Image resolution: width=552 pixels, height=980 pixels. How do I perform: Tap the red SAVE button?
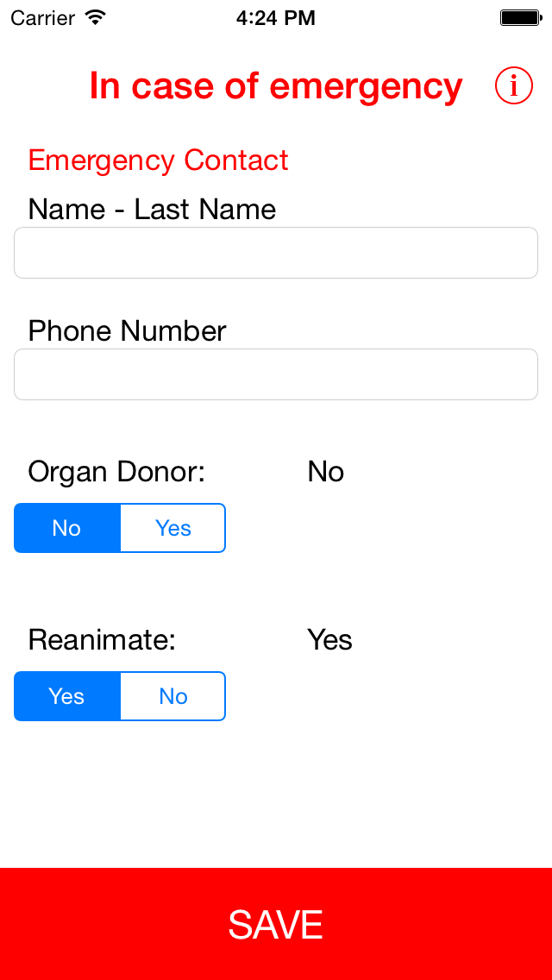tap(276, 924)
